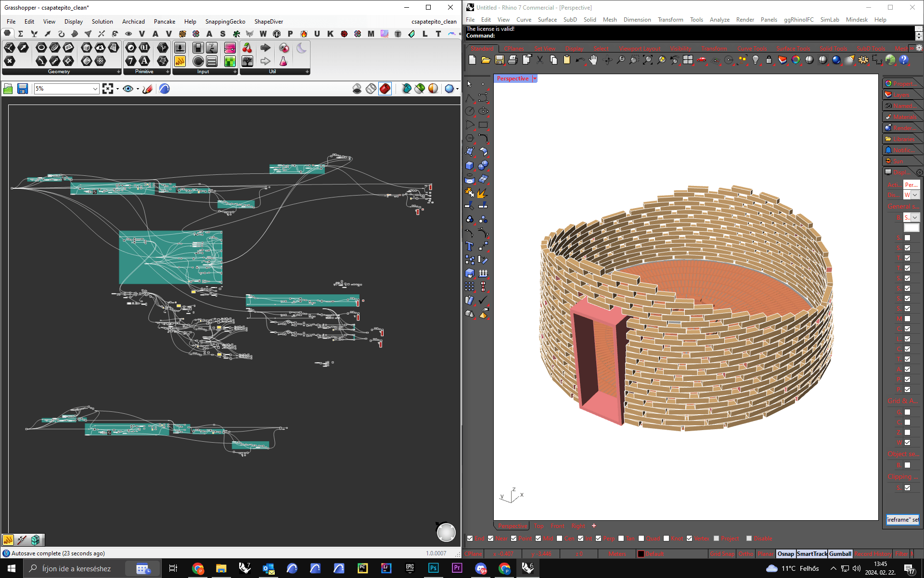Pick the Point parameter icon in Geometry panel
Viewport: 924px width, 578px height.
pos(10,61)
